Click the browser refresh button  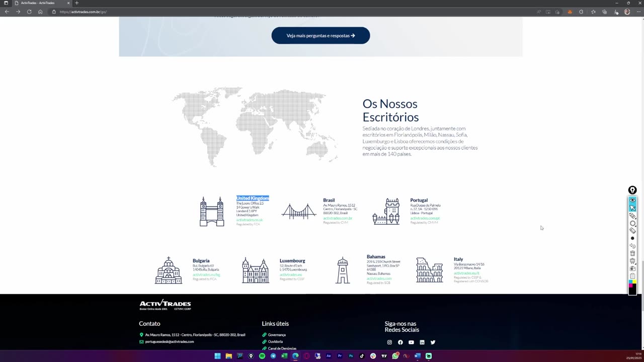[29, 12]
